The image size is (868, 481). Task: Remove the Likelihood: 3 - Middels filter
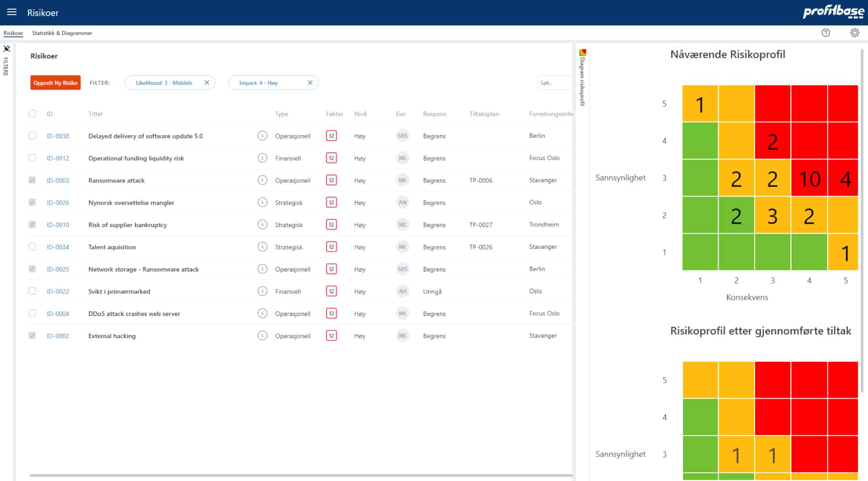207,83
